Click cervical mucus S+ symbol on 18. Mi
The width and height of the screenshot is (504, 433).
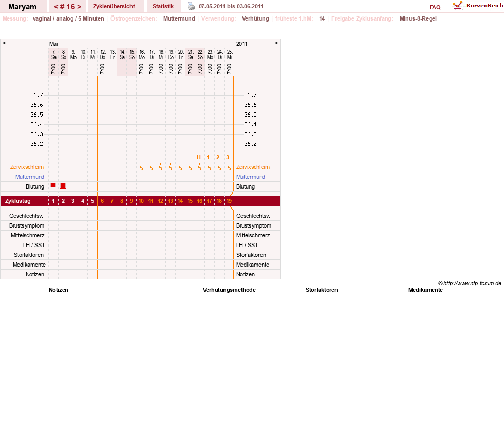[x=161, y=166]
